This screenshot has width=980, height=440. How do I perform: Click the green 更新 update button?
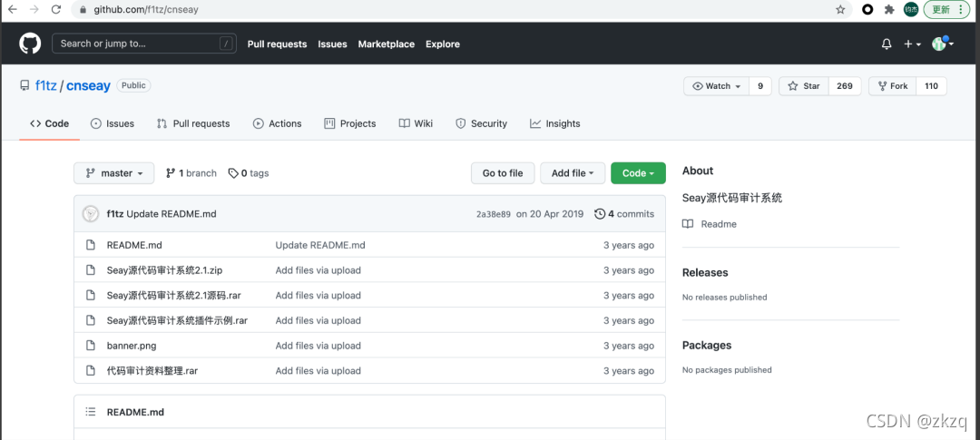946,9
